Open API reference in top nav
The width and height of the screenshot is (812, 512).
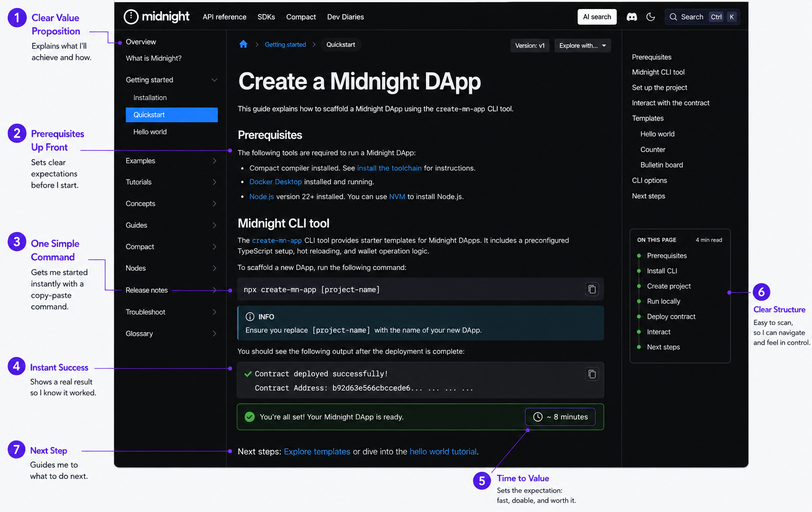coord(224,17)
